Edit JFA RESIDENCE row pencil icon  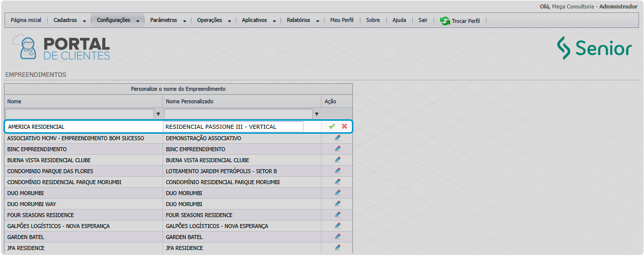coord(337,248)
